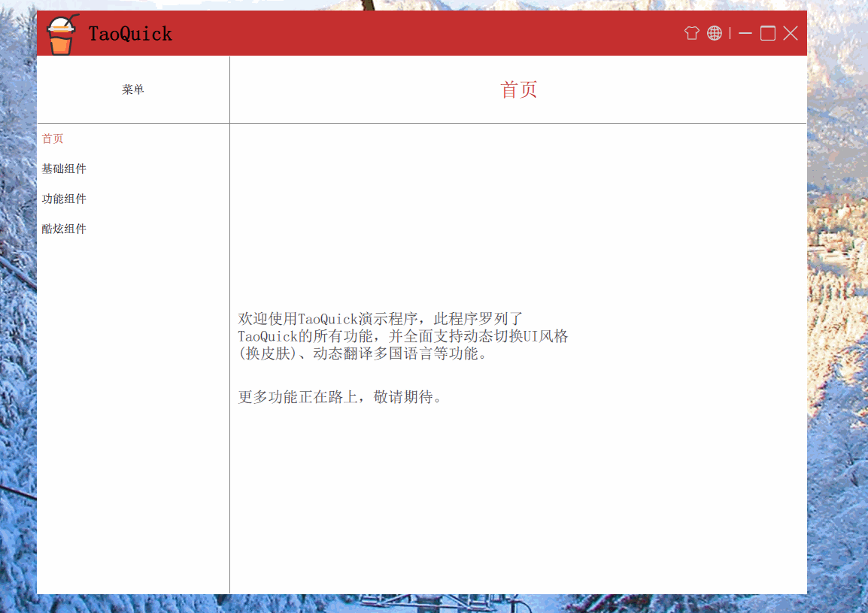Open 酷炫组件 in the left menu
This screenshot has height=613, width=868.
[64, 229]
